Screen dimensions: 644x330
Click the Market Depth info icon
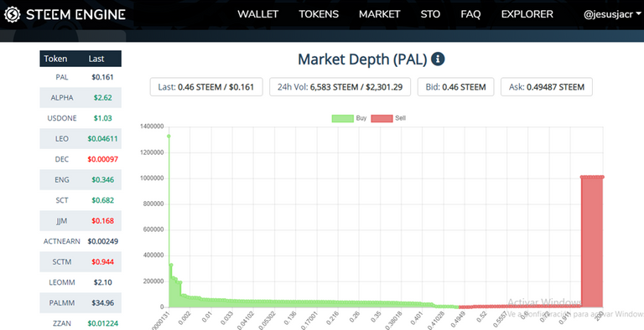pos(438,59)
